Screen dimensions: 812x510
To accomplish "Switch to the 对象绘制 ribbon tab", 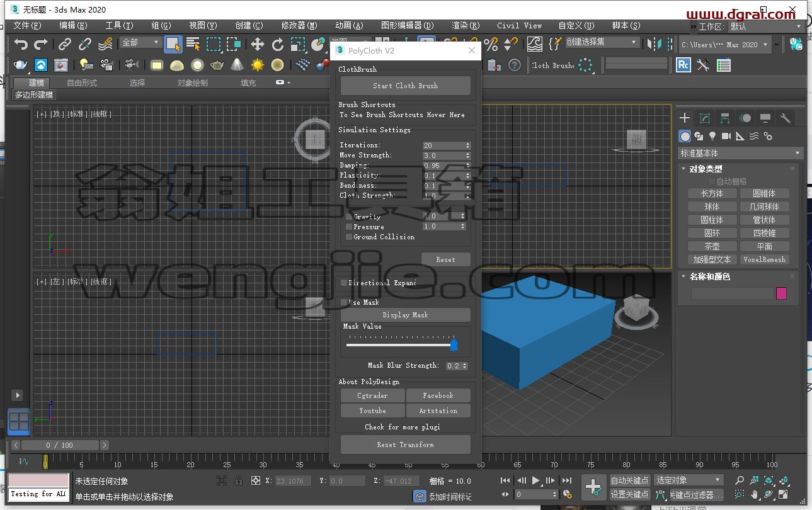I will click(192, 83).
